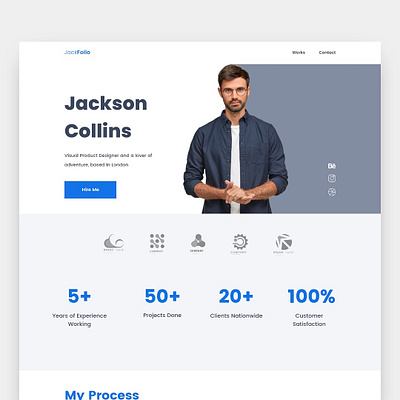Viewport: 400px width, 400px height.
Task: Open the Instagram social icon
Action: [332, 178]
